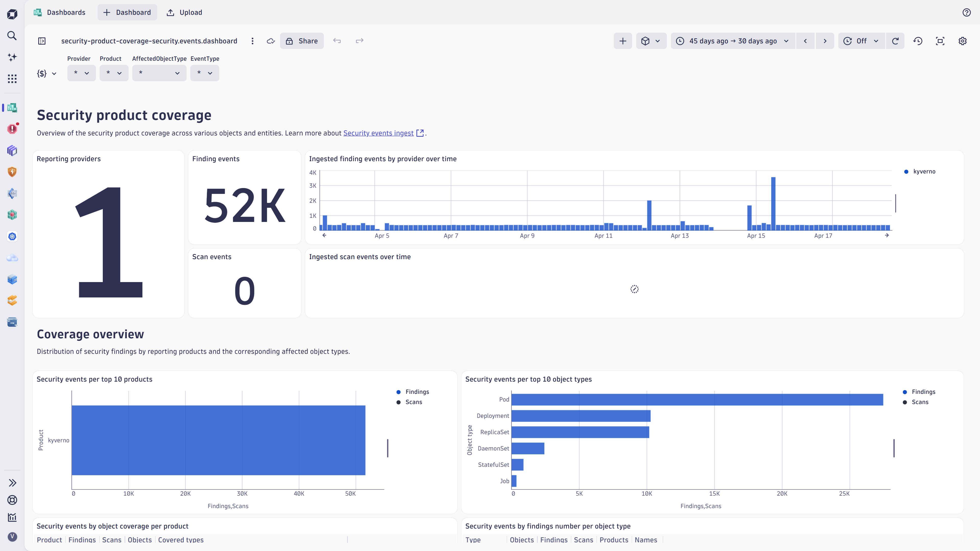Screen dimensions: 980x551
Task: Open dashboard more options three dots
Action: (x=252, y=41)
